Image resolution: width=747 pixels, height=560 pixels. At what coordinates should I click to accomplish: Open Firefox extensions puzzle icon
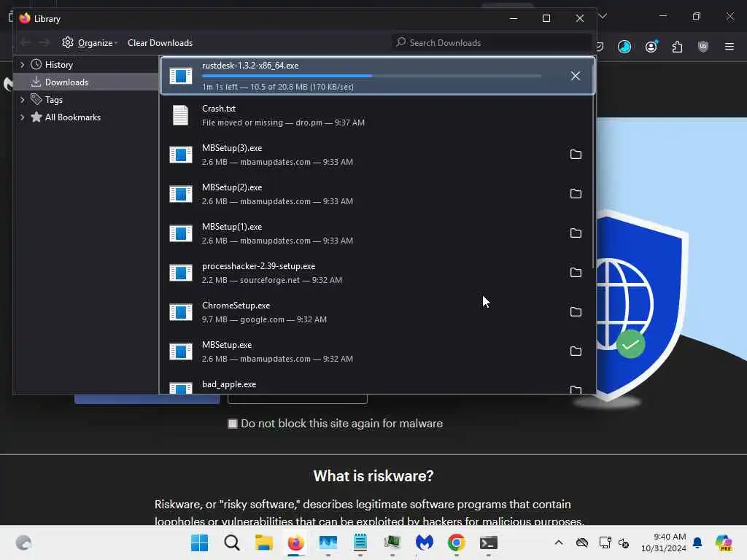click(677, 47)
